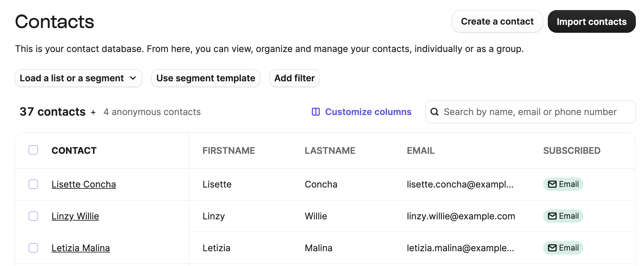Click the truncated lisette.concha email cell
Viewport: 644px width, 266px height.
pyautogui.click(x=460, y=184)
